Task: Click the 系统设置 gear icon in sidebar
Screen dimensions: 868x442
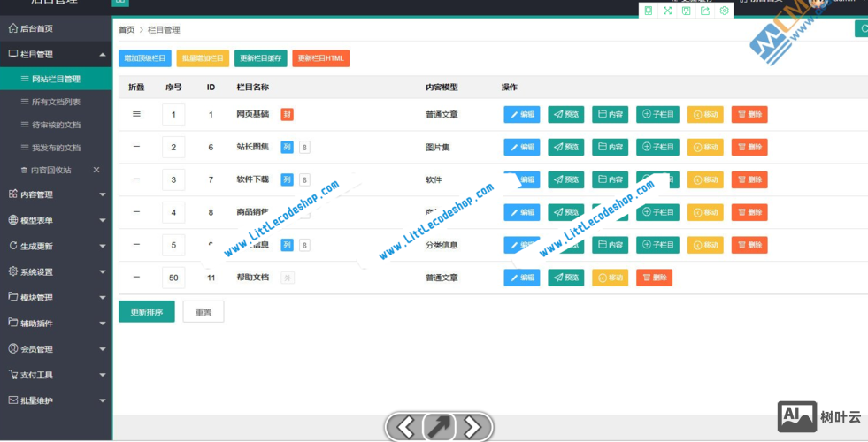Action: tap(12, 271)
